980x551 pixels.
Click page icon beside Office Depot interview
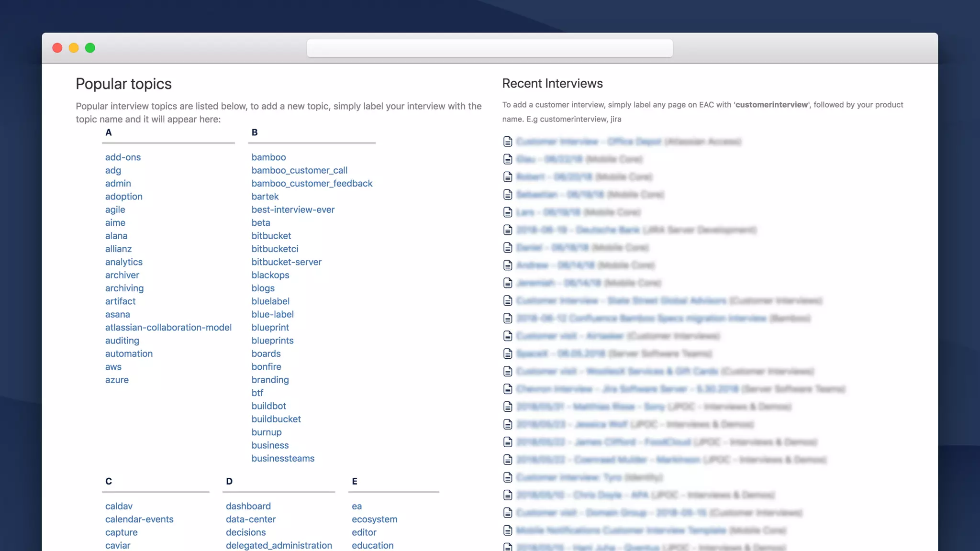click(x=508, y=142)
